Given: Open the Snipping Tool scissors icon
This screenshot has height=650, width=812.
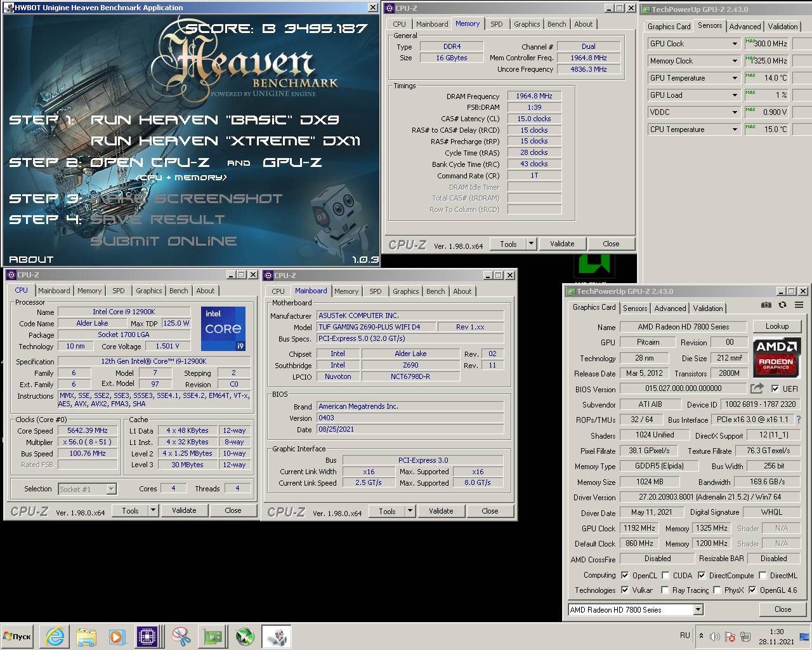Looking at the screenshot, I should 181,636.
